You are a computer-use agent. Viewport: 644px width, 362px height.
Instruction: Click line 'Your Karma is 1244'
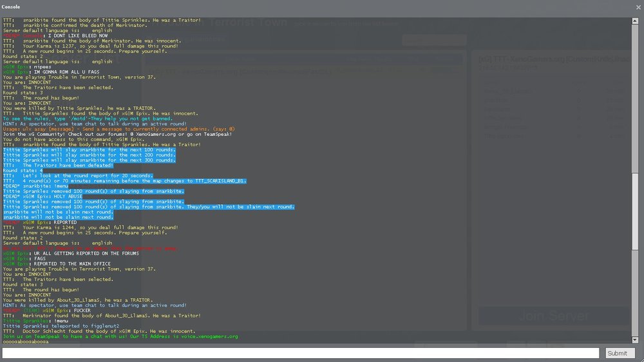coord(90,227)
